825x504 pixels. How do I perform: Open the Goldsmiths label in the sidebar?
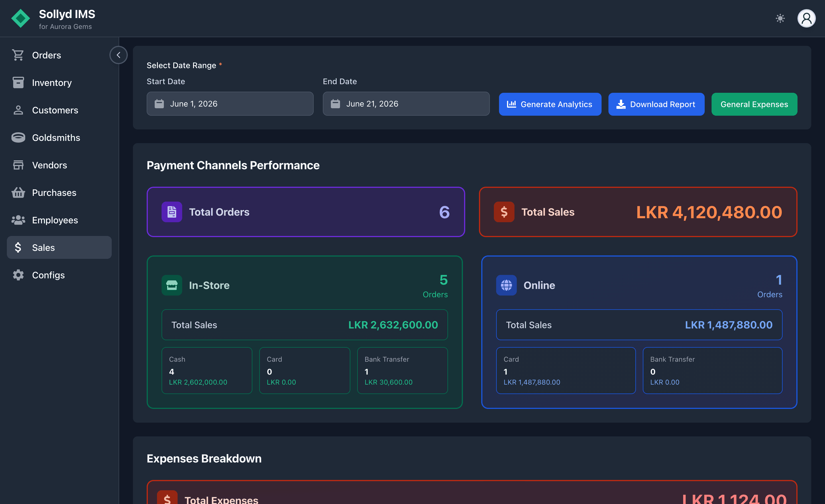click(x=56, y=137)
